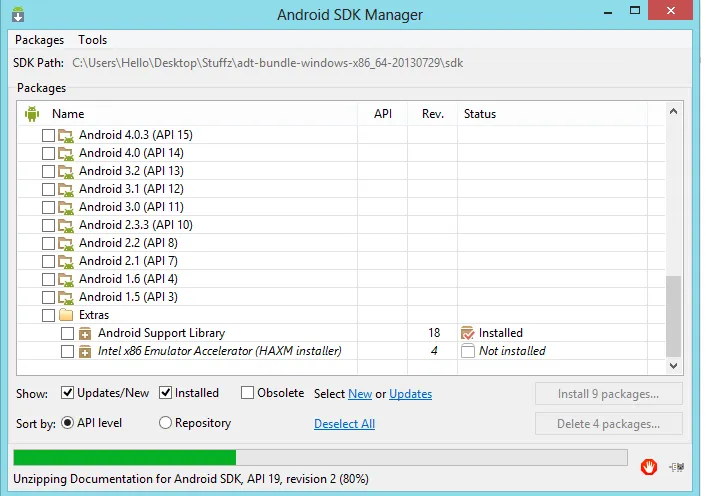Click the Android 3.1 (API 12) folder icon

pyautogui.click(x=66, y=189)
